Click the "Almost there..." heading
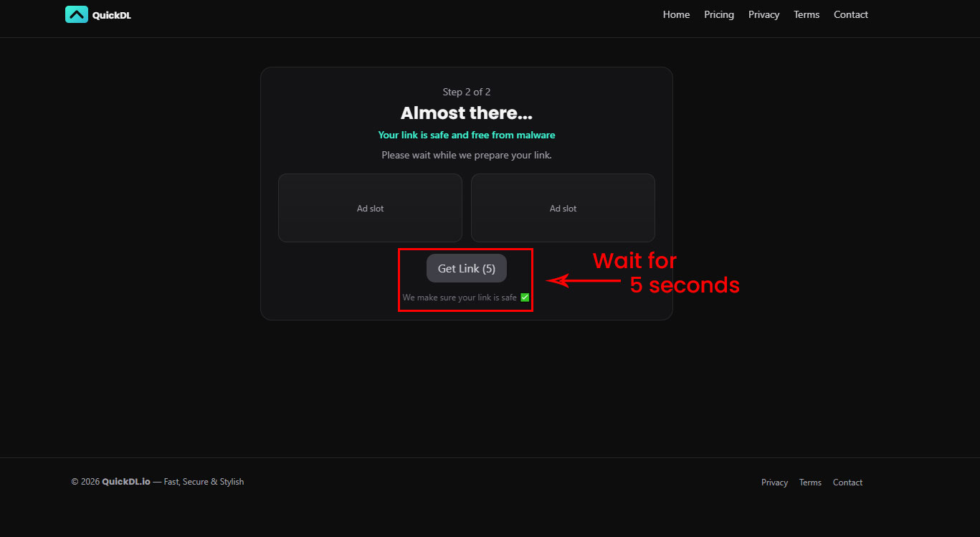This screenshot has width=980, height=537. [x=466, y=113]
